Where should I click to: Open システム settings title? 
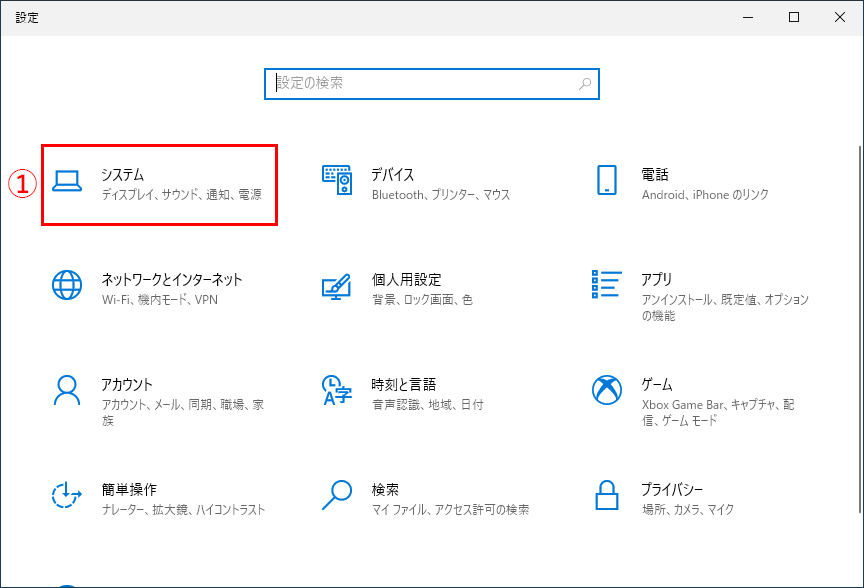122,175
